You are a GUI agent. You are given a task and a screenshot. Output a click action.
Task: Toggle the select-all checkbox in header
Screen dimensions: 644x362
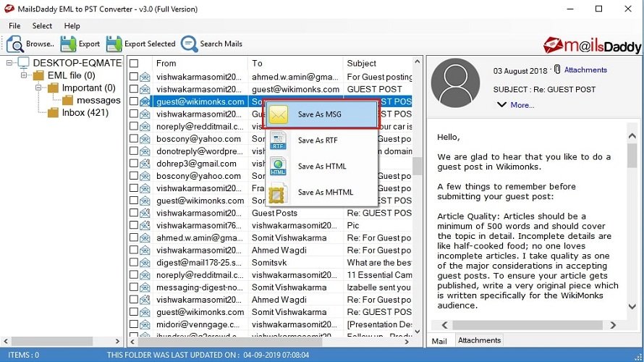tap(134, 63)
